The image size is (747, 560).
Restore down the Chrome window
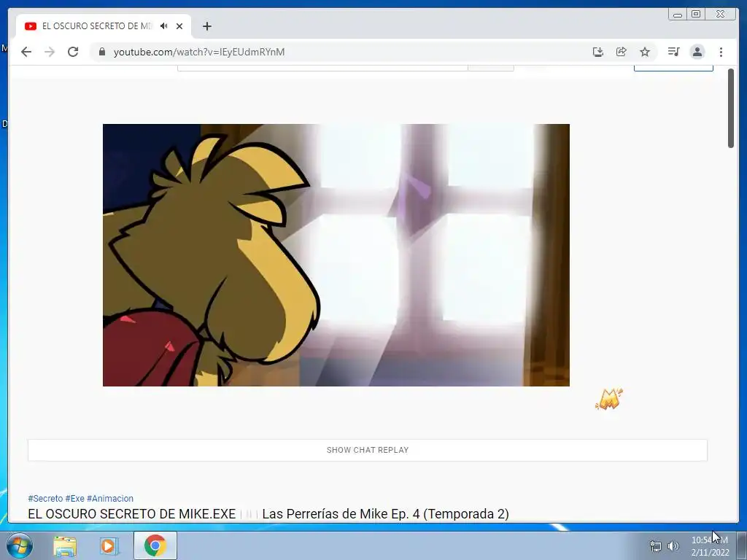point(696,15)
